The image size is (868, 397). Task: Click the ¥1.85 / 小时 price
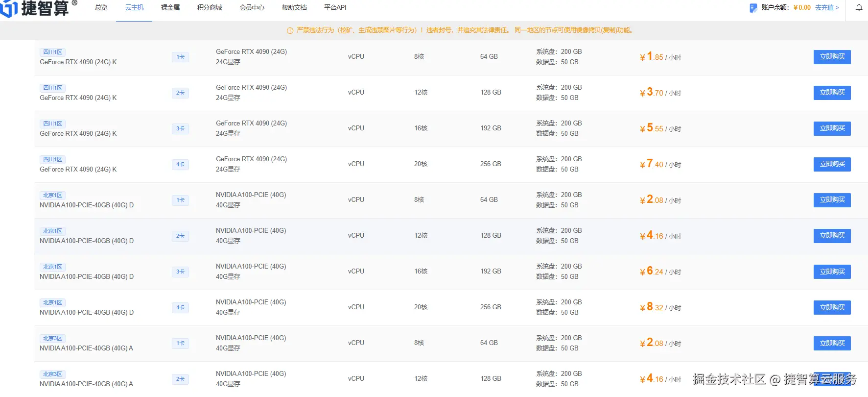pyautogui.click(x=660, y=57)
